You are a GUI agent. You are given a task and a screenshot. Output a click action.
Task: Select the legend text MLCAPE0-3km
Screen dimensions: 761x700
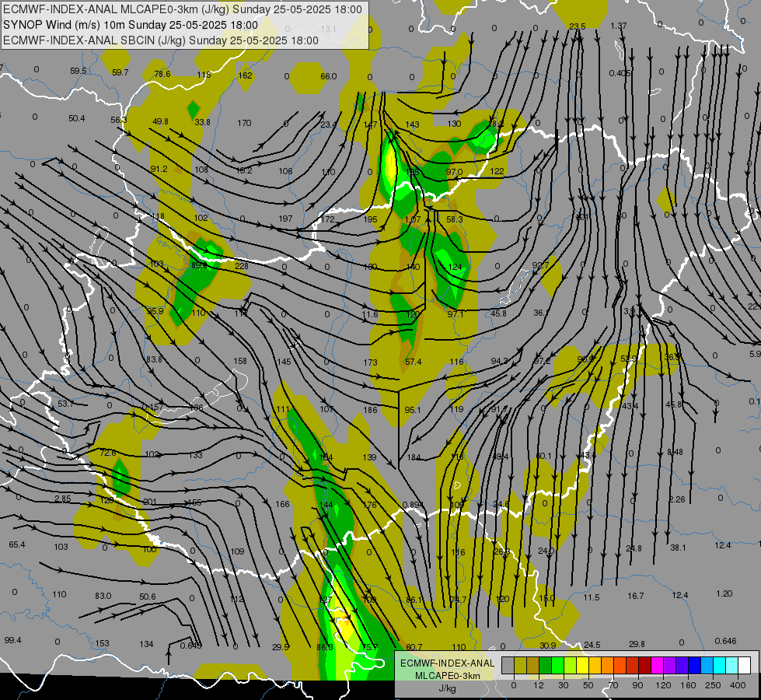click(447, 676)
